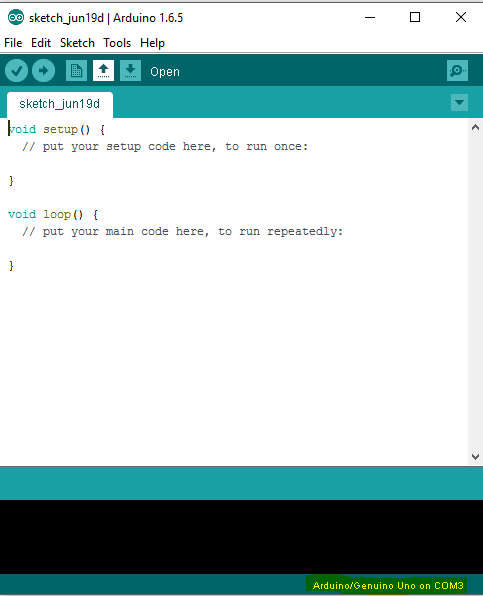483x596 pixels.
Task: Place cursor on void loop() line
Action: [53, 215]
